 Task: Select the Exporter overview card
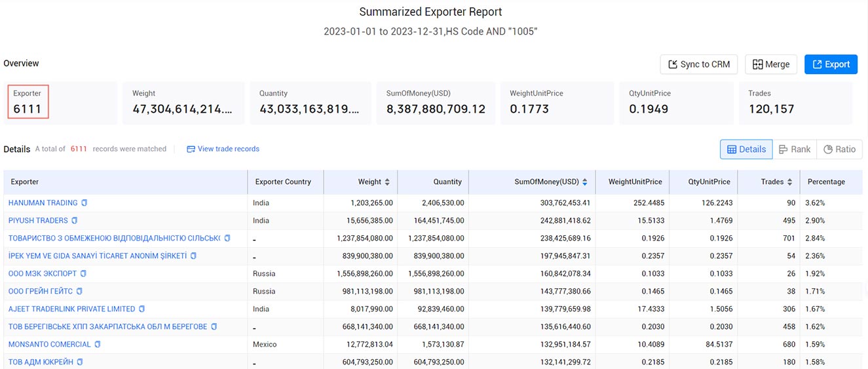coord(62,103)
